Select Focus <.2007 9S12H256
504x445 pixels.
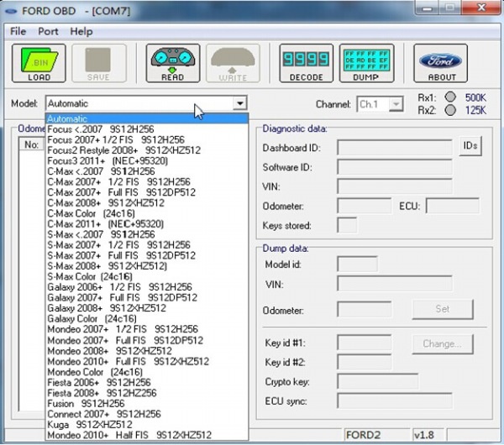(147, 129)
